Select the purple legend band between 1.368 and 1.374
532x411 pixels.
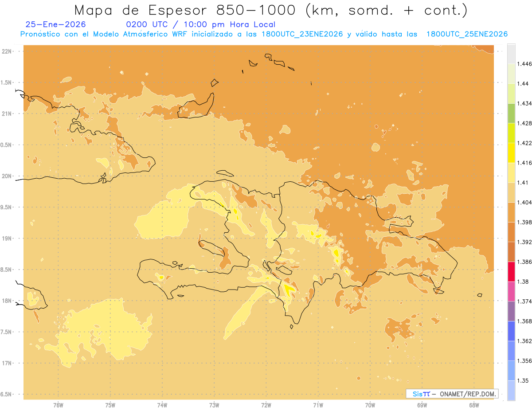click(511, 311)
